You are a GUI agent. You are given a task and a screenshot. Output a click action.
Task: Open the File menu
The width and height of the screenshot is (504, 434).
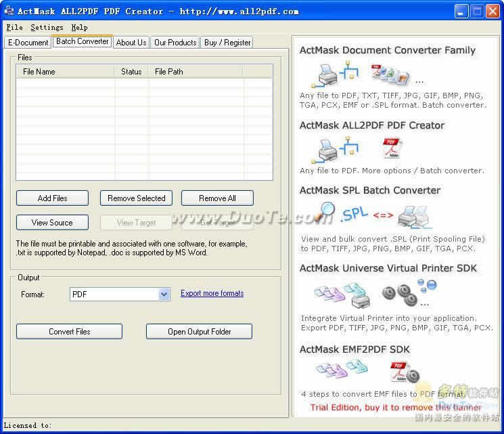click(14, 28)
